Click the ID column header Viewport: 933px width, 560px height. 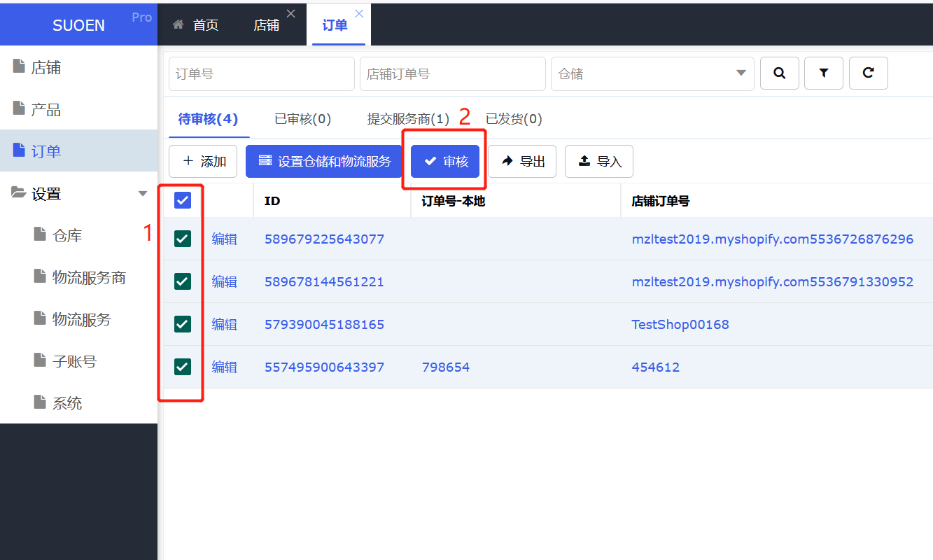coord(272,201)
